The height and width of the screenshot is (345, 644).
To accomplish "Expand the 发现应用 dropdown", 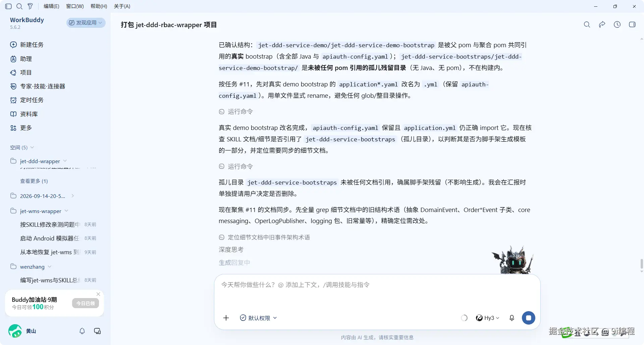I will (x=86, y=22).
